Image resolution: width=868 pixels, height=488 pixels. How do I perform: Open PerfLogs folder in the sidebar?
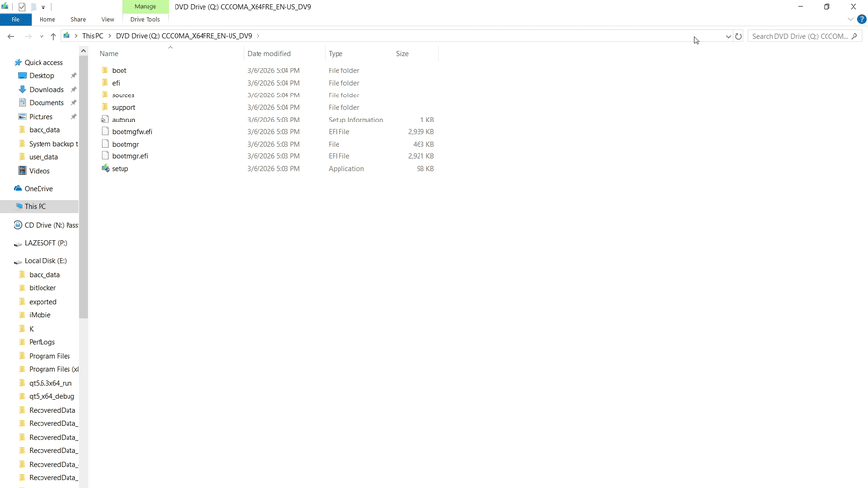pos(41,342)
